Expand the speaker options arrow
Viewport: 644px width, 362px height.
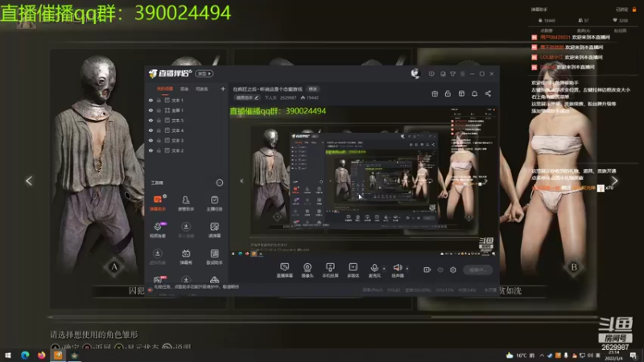click(x=407, y=269)
